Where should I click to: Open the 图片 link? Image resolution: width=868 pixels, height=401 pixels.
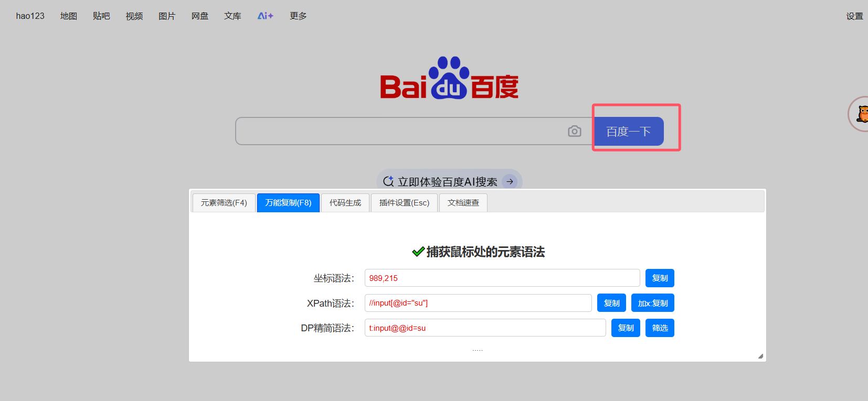(167, 16)
